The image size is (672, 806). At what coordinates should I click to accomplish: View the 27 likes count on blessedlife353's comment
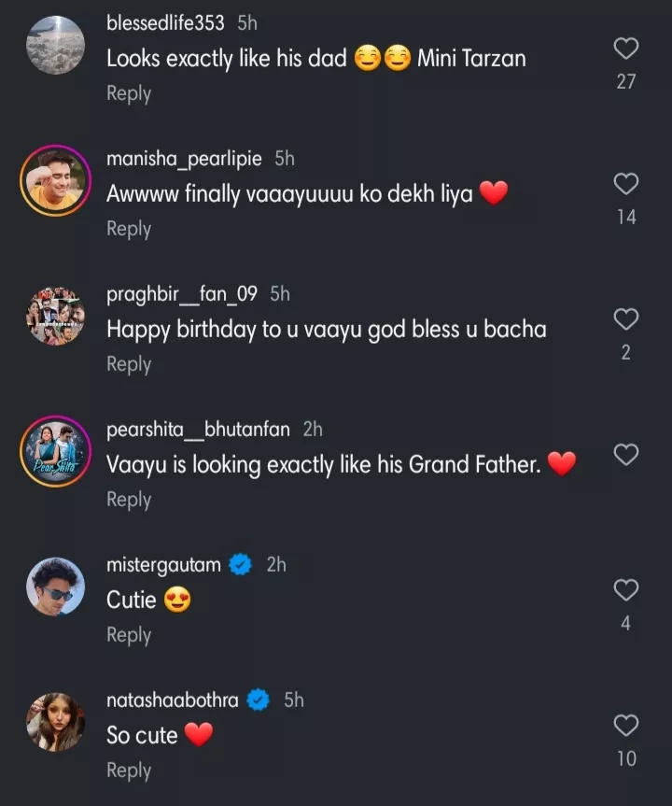pyautogui.click(x=626, y=82)
